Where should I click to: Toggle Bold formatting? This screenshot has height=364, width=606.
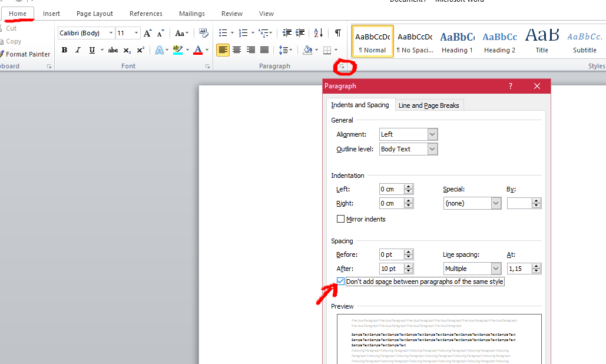(x=65, y=50)
